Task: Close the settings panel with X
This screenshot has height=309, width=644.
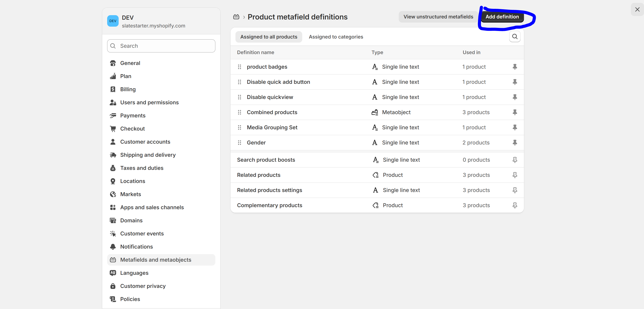Action: pyautogui.click(x=637, y=9)
